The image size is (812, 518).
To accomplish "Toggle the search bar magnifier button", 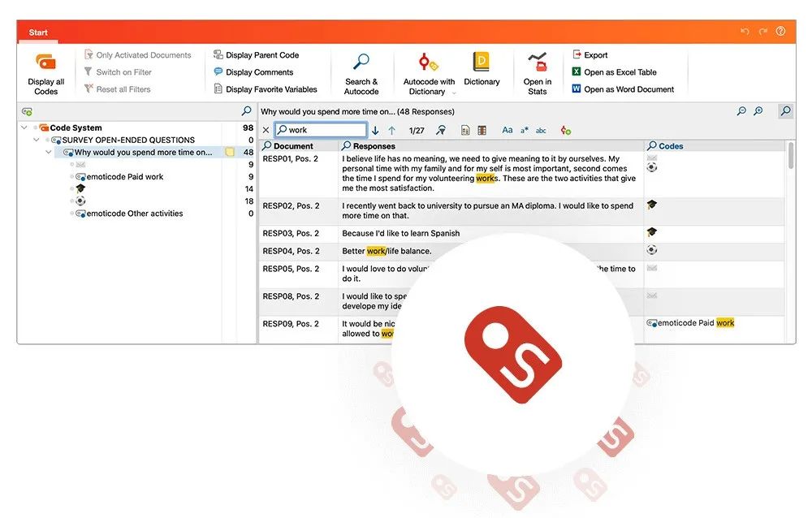I will point(785,111).
